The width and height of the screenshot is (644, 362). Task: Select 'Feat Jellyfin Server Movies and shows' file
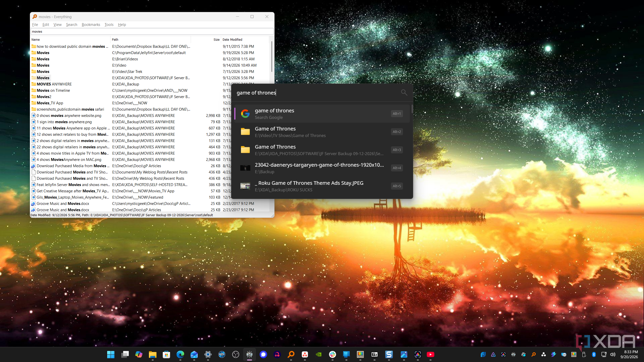coord(131,185)
